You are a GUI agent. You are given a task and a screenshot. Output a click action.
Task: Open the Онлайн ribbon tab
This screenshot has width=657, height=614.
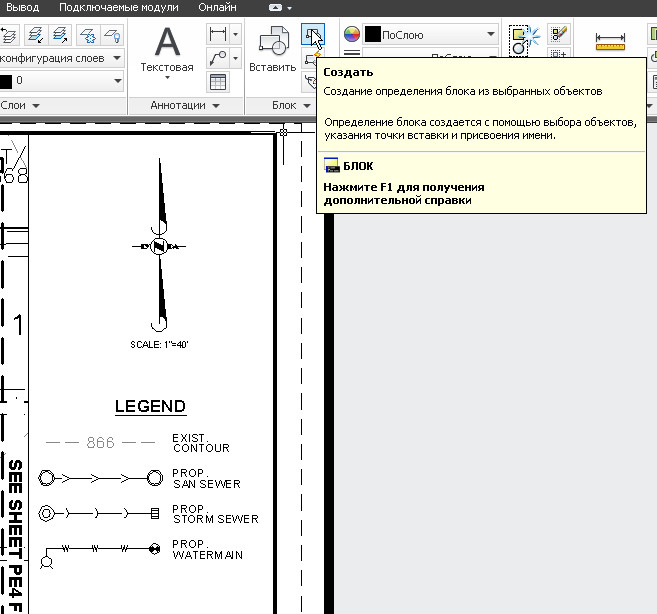(x=217, y=8)
